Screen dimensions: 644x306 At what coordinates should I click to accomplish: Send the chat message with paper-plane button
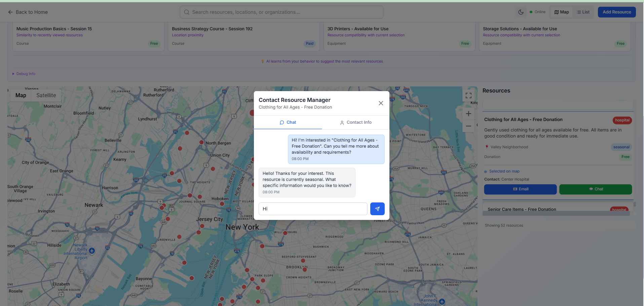(377, 209)
